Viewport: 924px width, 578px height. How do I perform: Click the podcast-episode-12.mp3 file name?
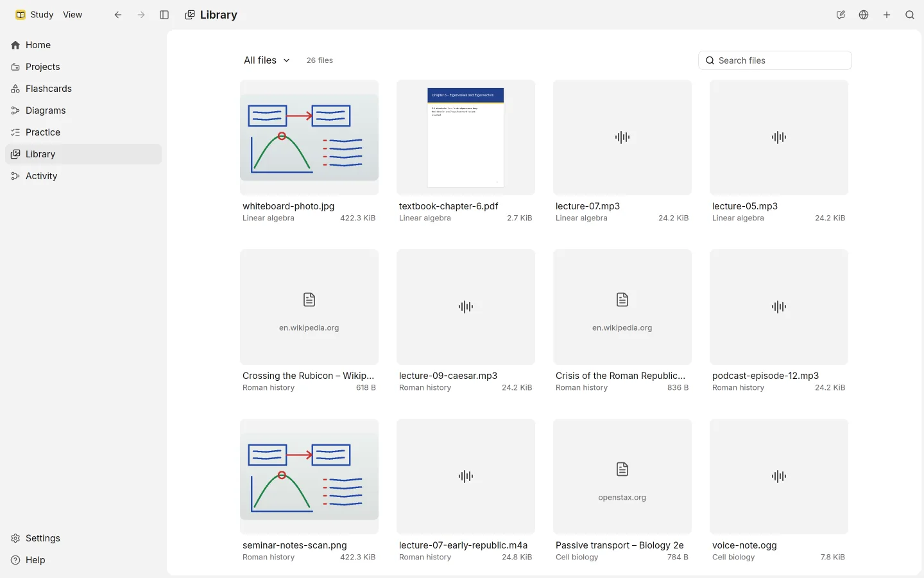[x=766, y=376]
